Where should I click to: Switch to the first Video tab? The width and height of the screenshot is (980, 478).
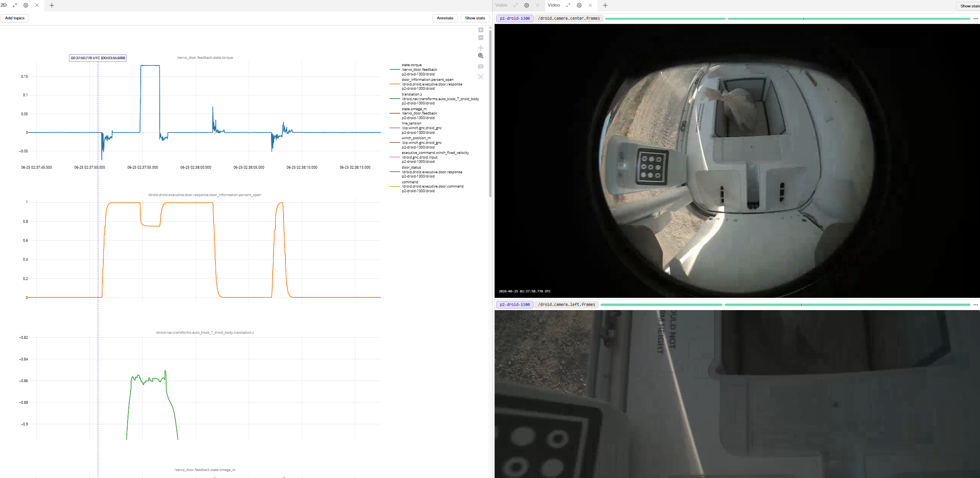pyautogui.click(x=501, y=5)
